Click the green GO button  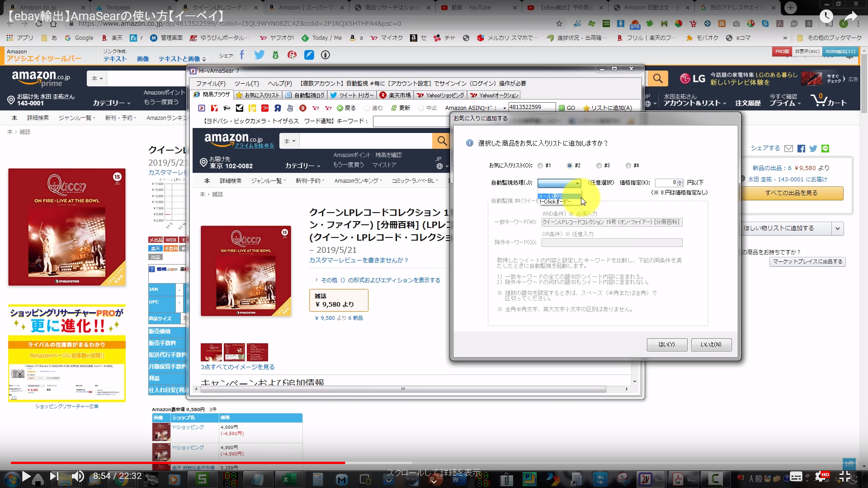[x=567, y=108]
